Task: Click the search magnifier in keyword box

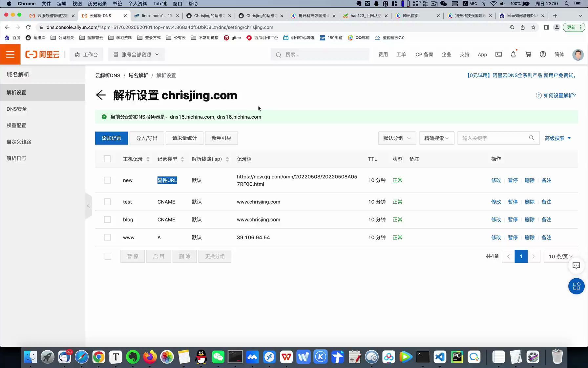Action: [x=532, y=138]
